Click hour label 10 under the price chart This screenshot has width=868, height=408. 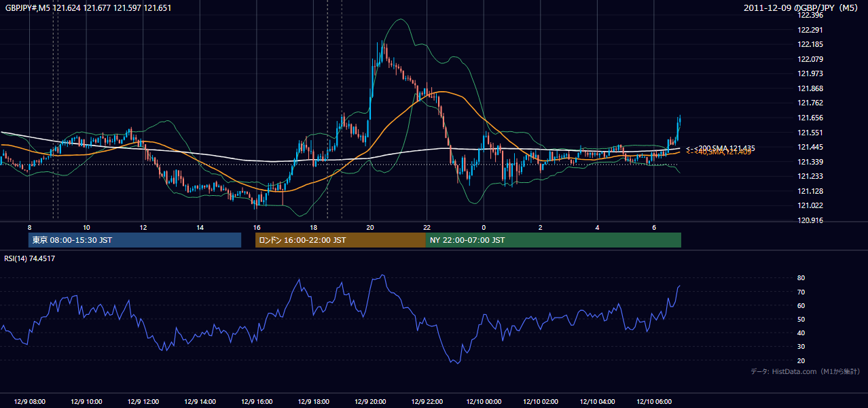pyautogui.click(x=86, y=227)
